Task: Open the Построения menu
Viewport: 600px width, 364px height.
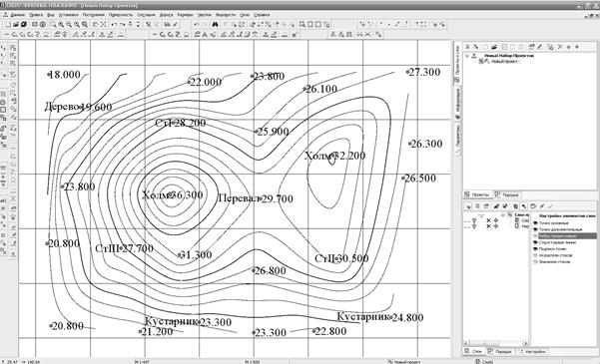Action: [x=94, y=15]
